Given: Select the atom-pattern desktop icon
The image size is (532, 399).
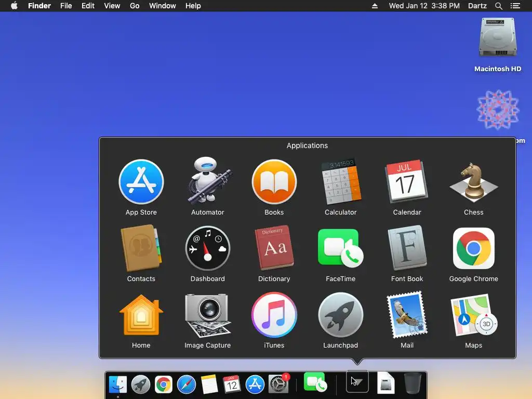Looking at the screenshot, I should [x=498, y=110].
